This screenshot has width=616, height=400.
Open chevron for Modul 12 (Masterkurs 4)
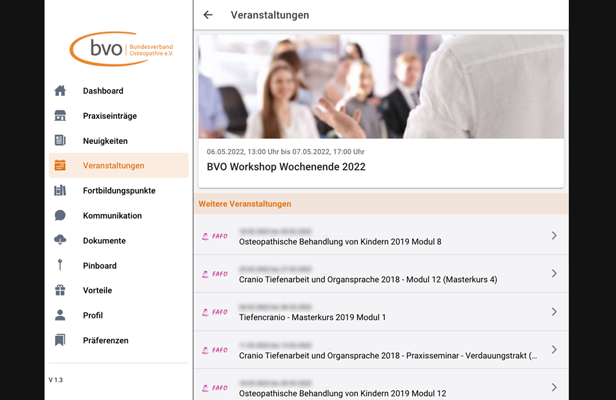click(x=554, y=273)
